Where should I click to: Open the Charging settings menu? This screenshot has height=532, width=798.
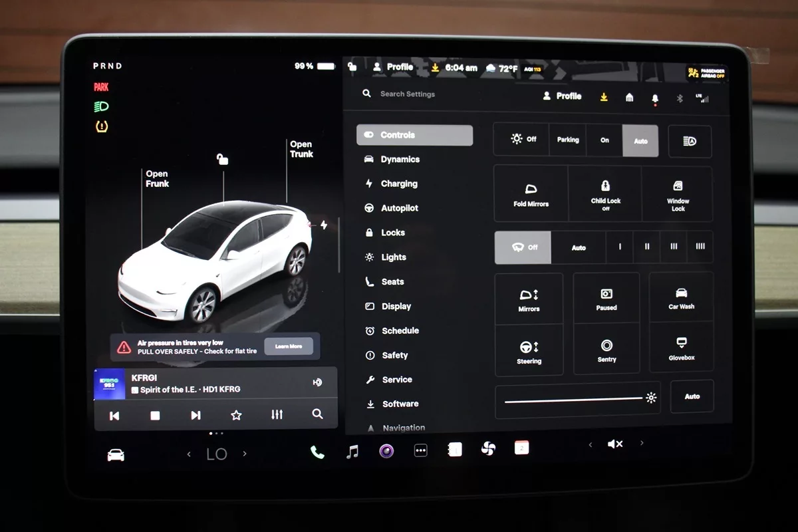[398, 184]
